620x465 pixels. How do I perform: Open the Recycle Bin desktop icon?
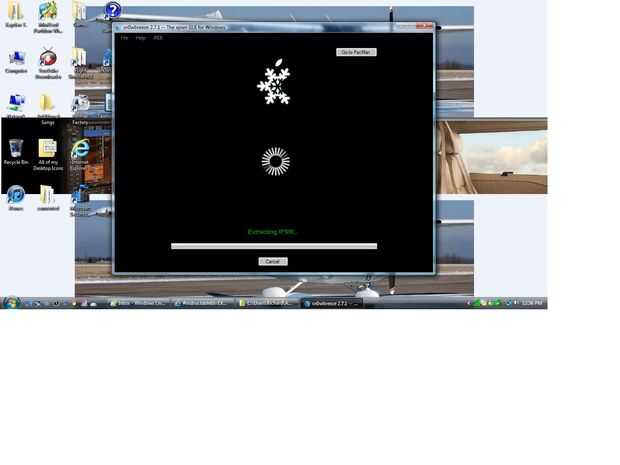coord(16,151)
